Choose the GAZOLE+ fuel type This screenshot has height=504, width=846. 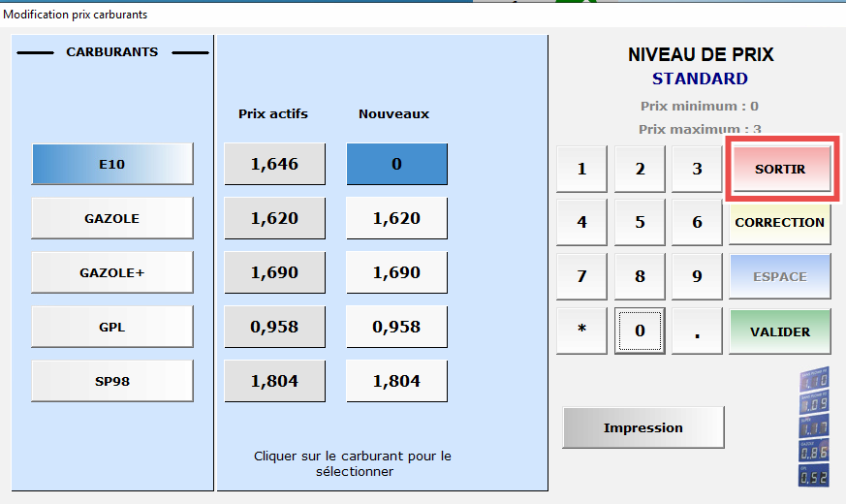point(112,272)
